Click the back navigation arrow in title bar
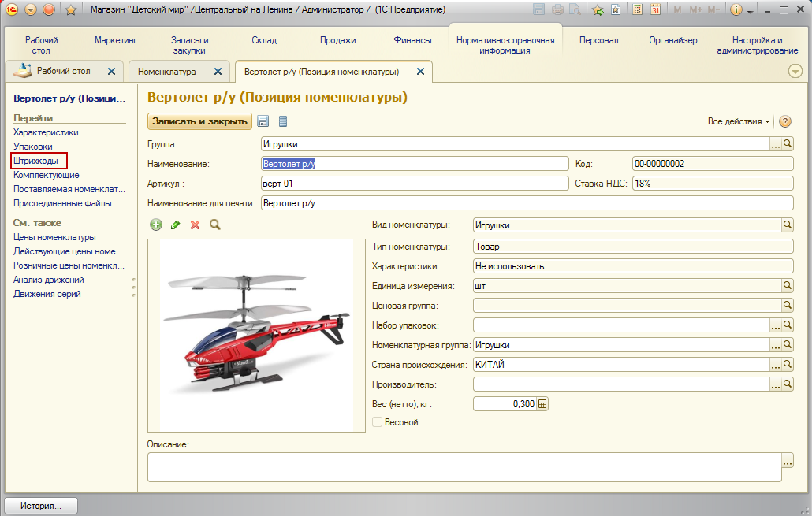This screenshot has height=516, width=812. pos(31,9)
